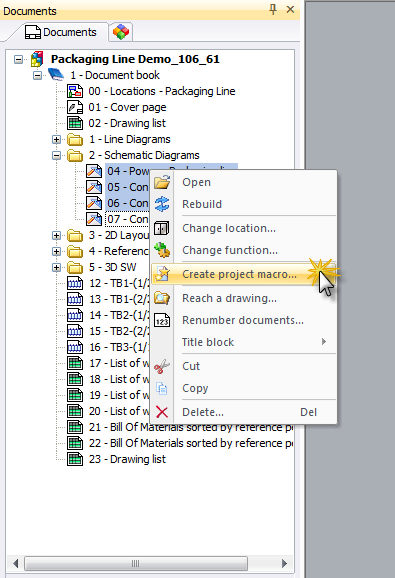The height and width of the screenshot is (578, 395).
Task: Expand the 4 - Reference folder
Action: 56,251
